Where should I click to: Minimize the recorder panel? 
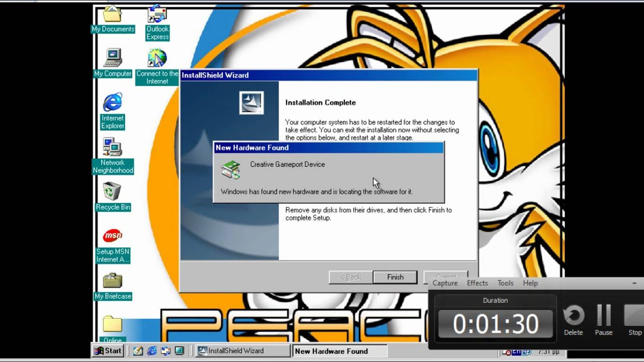tap(634, 283)
